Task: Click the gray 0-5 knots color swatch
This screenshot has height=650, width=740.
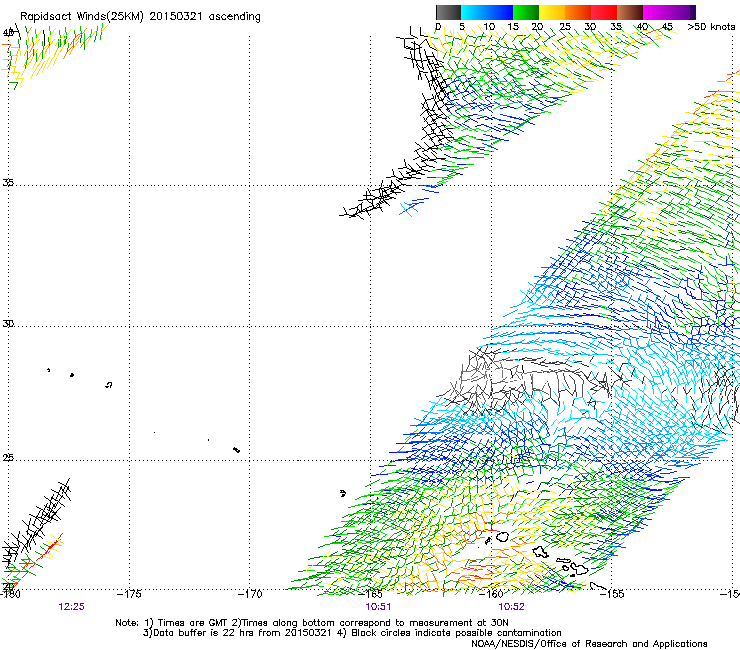Action: tap(448, 12)
